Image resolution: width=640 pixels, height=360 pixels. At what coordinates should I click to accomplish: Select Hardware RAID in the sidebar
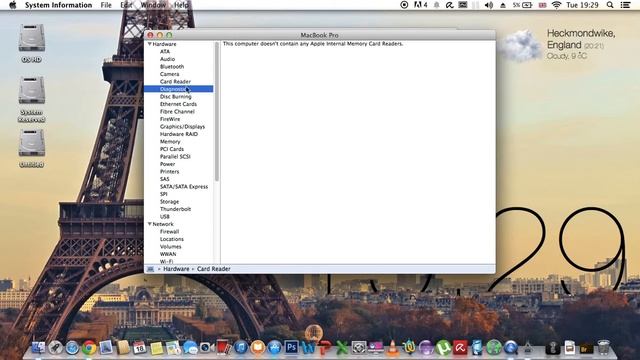click(179, 134)
